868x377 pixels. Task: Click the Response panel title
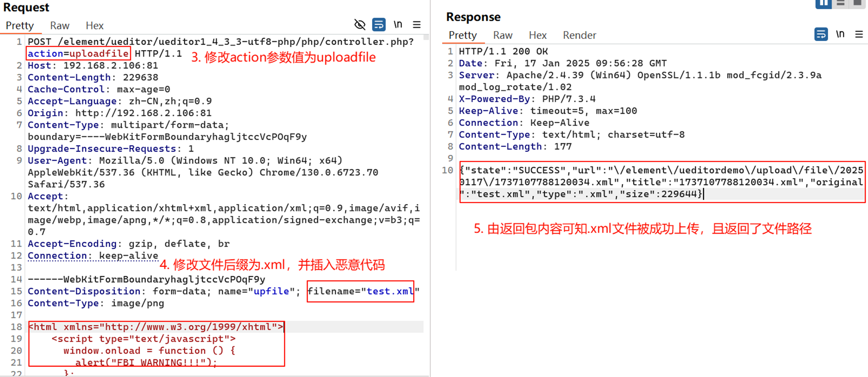(473, 17)
